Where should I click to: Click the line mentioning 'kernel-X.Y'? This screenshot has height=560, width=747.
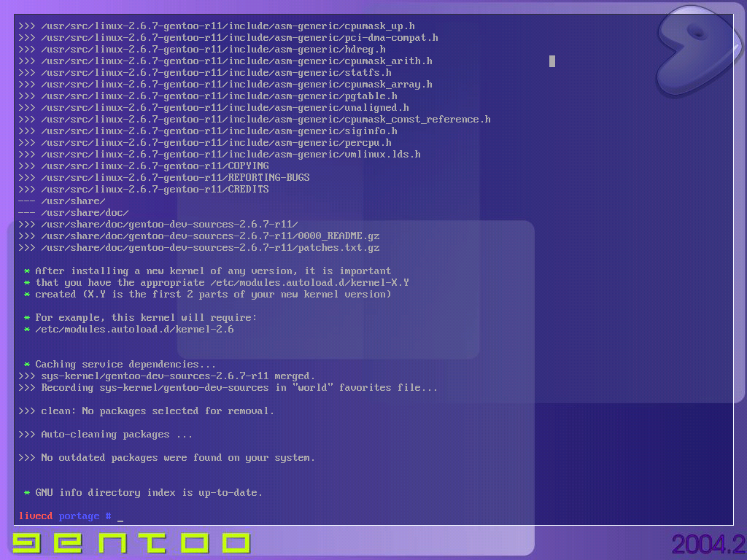(216, 282)
